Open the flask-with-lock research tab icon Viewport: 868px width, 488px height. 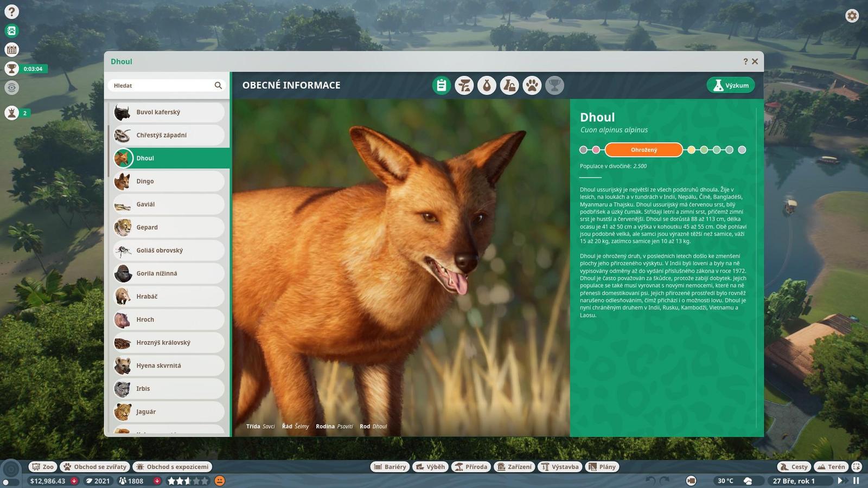point(509,86)
